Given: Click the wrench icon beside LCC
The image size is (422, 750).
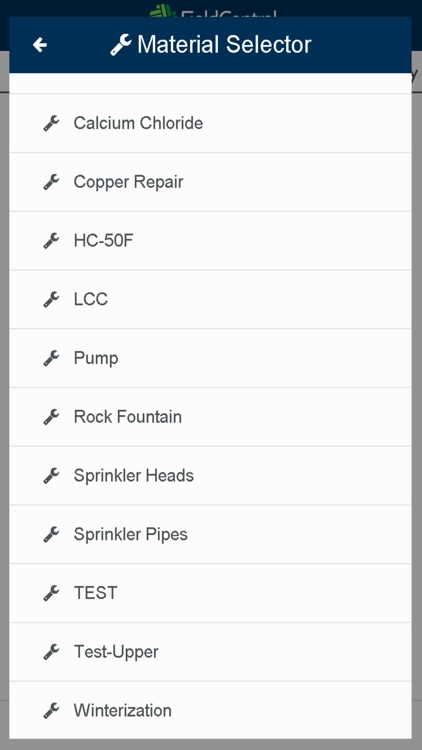Looking at the screenshot, I should (51, 299).
